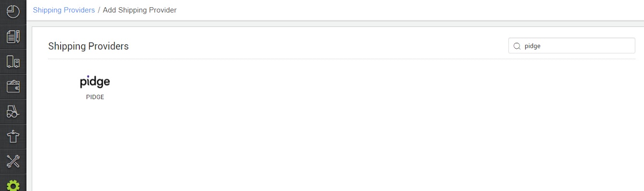644x191 pixels.
Task: Click the Shipping Providers section heading
Action: 88,46
